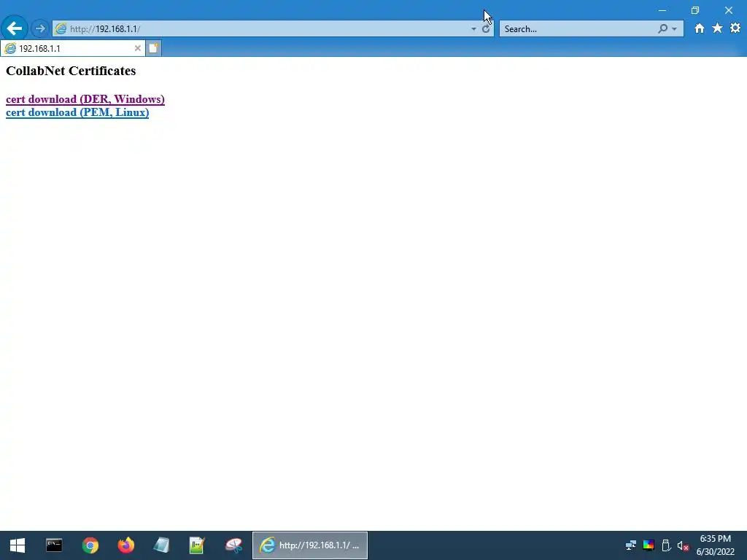Open the green notepad editor taskbar icon

(197, 545)
